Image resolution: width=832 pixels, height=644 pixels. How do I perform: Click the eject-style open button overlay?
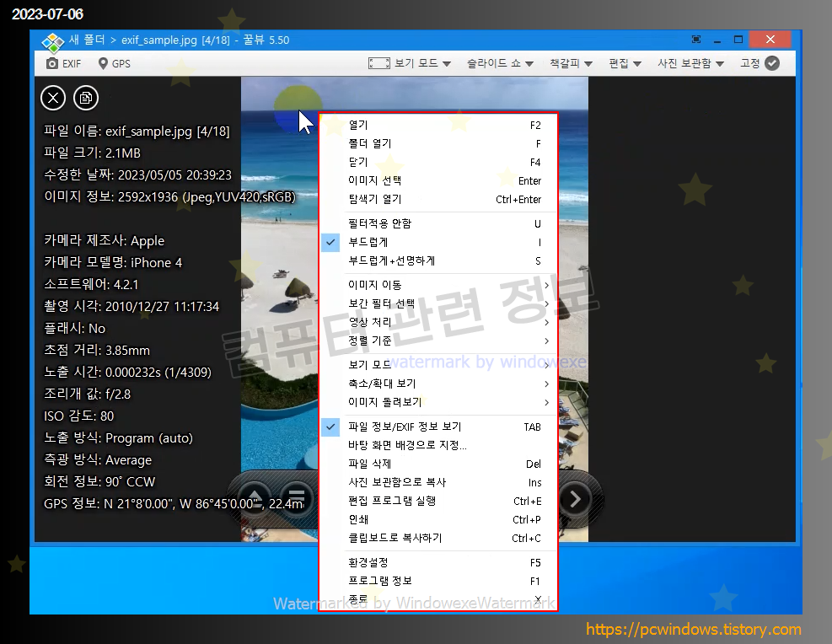point(255,499)
